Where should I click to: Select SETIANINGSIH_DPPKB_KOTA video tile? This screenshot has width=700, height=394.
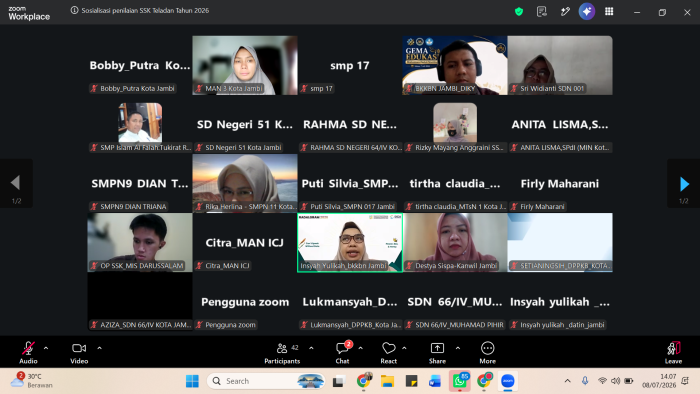click(x=560, y=242)
